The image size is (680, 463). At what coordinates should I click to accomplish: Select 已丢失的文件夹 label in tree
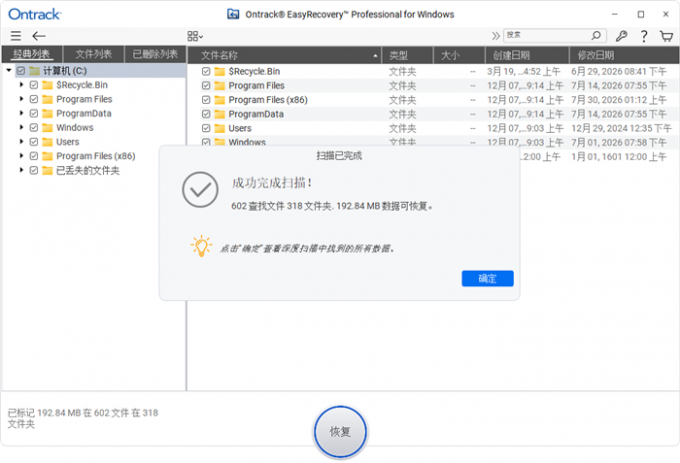(x=88, y=170)
